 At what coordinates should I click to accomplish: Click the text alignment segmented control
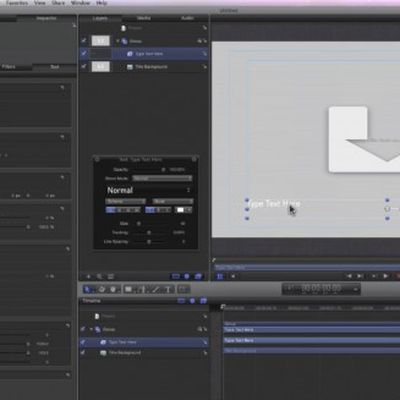point(123,210)
